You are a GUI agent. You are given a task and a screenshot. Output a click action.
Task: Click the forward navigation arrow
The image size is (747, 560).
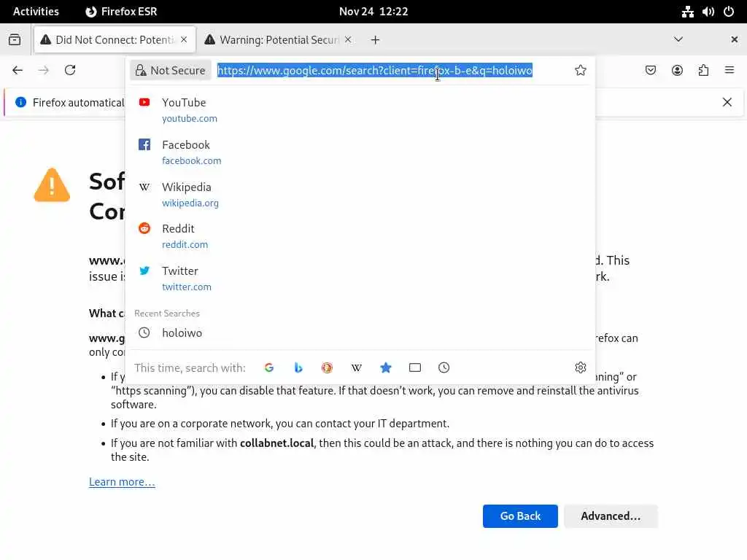(x=43, y=71)
